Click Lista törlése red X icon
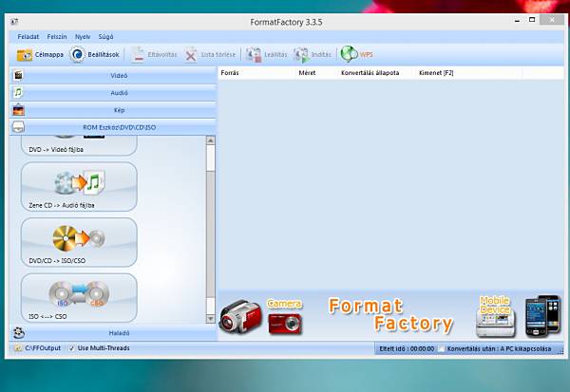570x392 pixels. click(x=191, y=55)
